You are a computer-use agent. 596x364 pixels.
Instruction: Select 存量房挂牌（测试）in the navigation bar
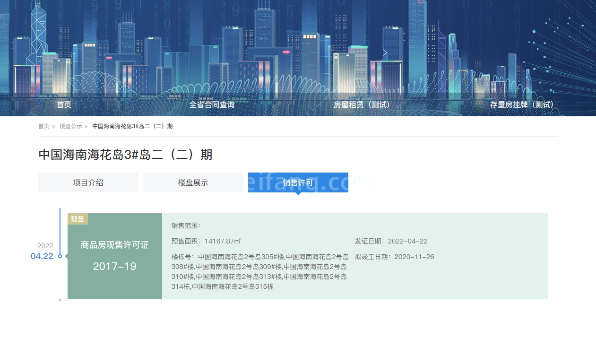click(522, 105)
